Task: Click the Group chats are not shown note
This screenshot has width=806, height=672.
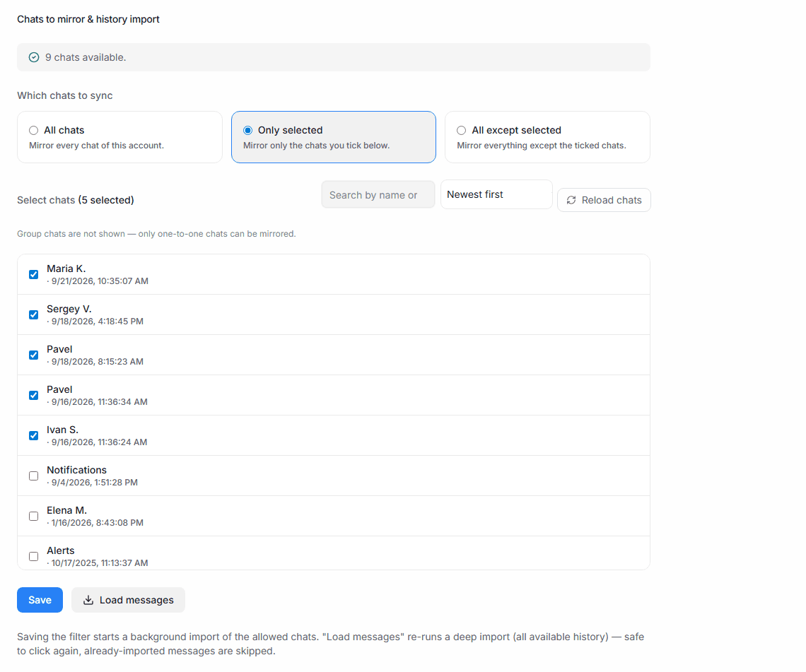Action: pos(156,234)
